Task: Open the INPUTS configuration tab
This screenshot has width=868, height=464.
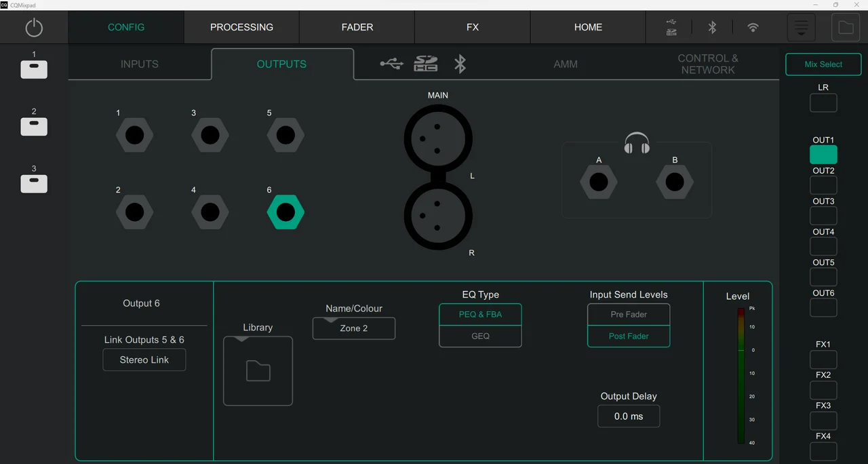Action: coord(140,64)
